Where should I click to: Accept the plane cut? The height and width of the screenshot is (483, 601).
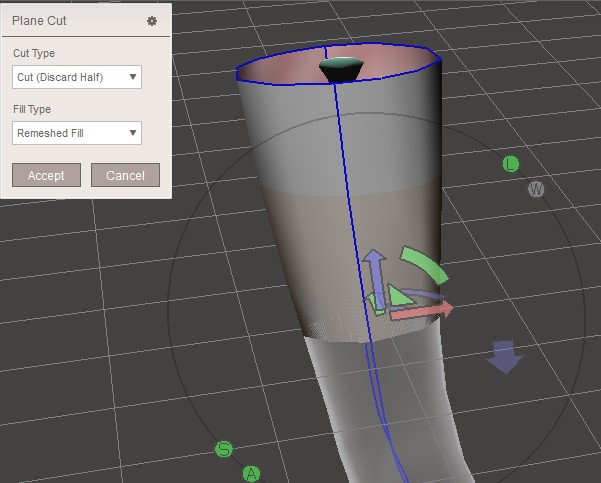[46, 175]
